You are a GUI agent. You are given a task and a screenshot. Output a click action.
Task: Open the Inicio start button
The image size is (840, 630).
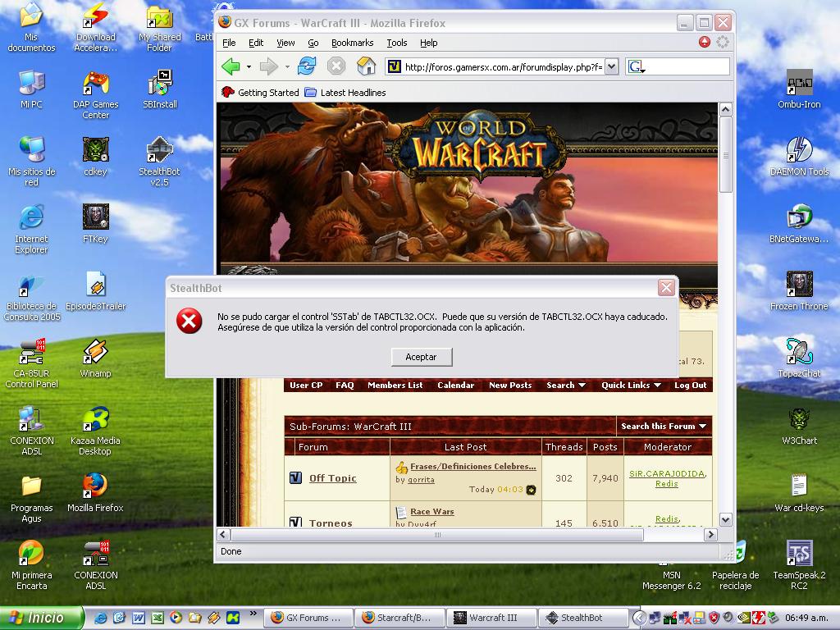pyautogui.click(x=42, y=618)
